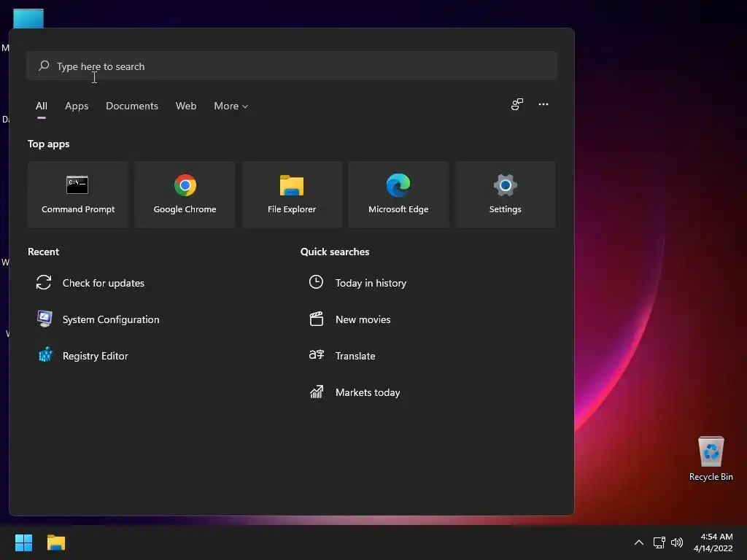
Task: Click the clock icon for Today in history
Action: pyautogui.click(x=316, y=282)
